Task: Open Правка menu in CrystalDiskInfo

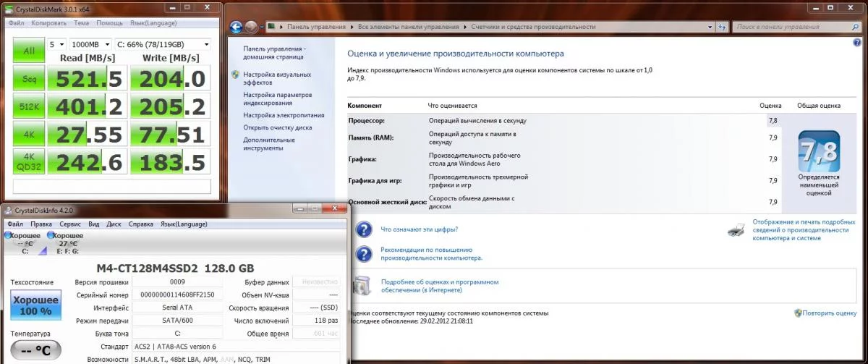Action: 41,224
